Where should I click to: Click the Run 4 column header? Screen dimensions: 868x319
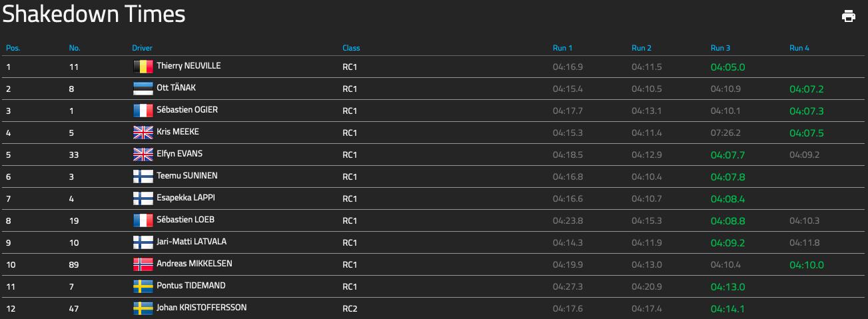[x=799, y=48]
